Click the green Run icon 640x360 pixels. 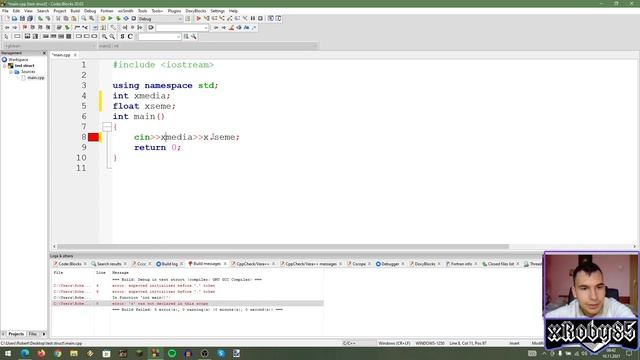[110, 19]
